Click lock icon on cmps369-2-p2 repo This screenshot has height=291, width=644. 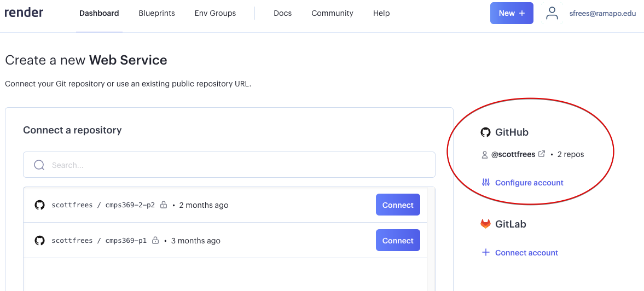pos(163,205)
